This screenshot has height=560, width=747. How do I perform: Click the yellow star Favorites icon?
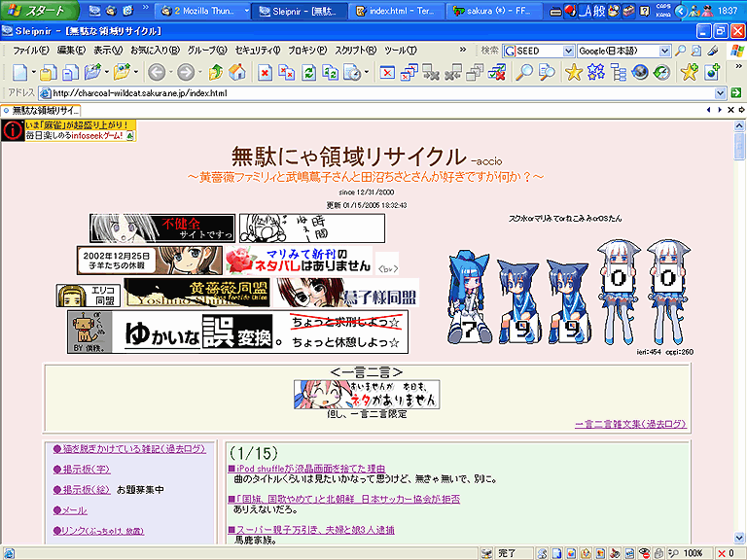click(x=574, y=72)
